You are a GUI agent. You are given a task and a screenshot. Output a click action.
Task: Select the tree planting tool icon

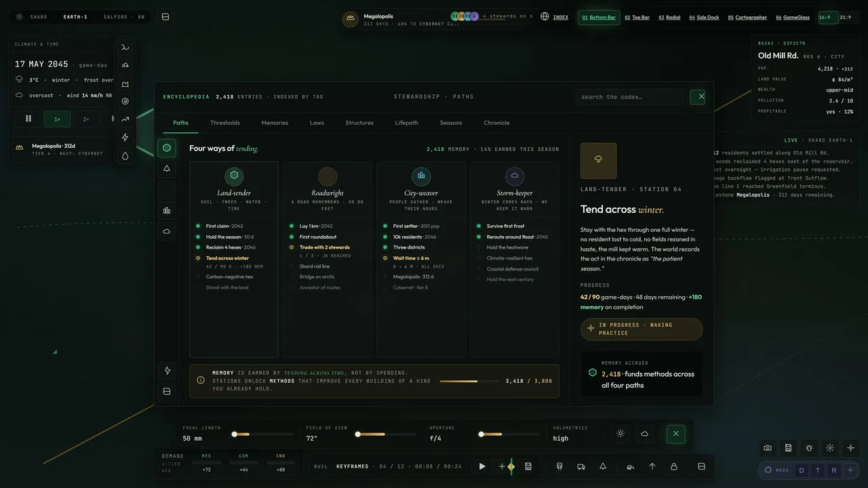[x=603, y=466]
